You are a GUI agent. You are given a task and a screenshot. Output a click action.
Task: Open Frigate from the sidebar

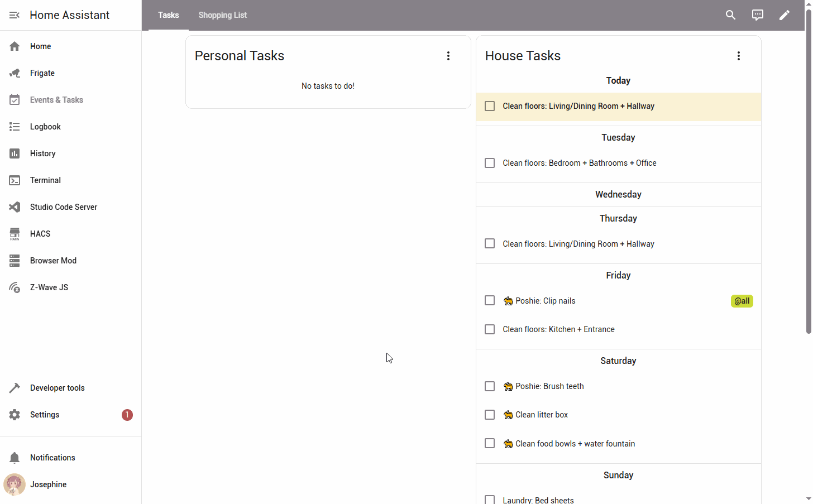42,73
